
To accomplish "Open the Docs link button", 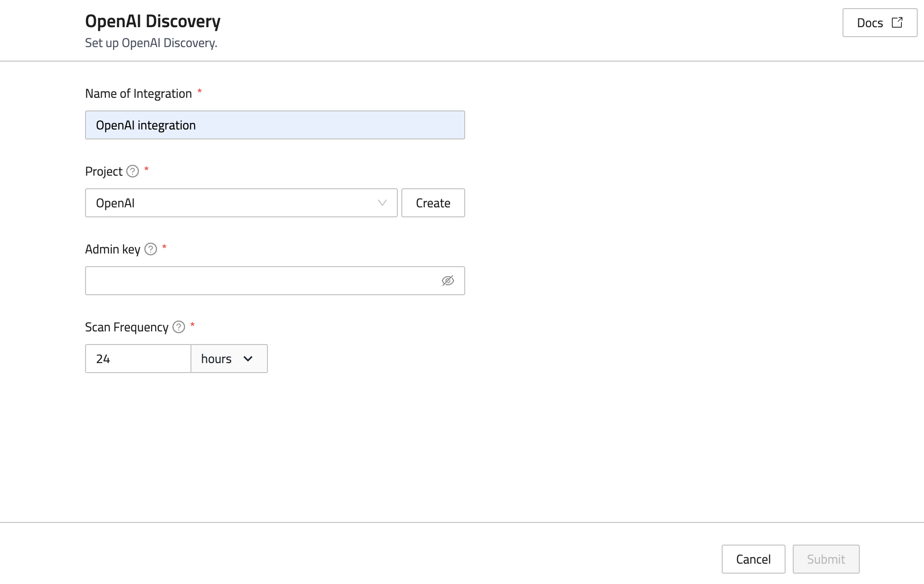I will point(879,23).
